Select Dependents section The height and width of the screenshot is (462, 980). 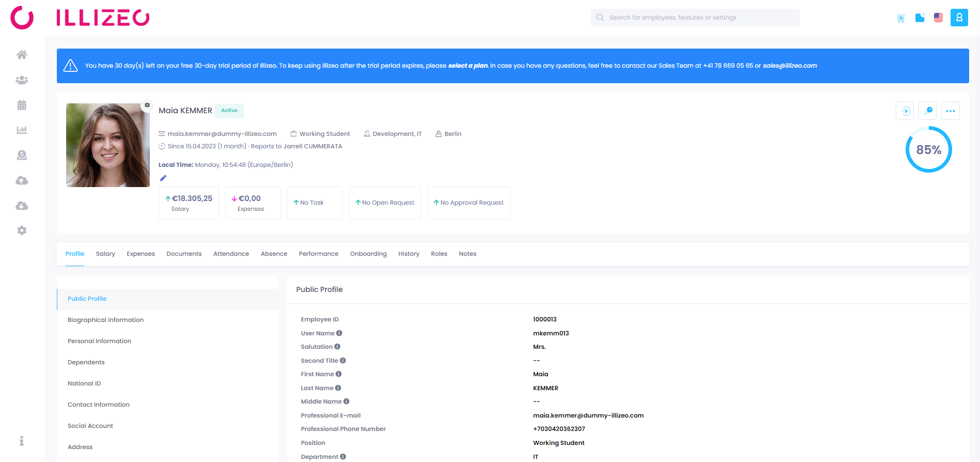(x=167, y=362)
